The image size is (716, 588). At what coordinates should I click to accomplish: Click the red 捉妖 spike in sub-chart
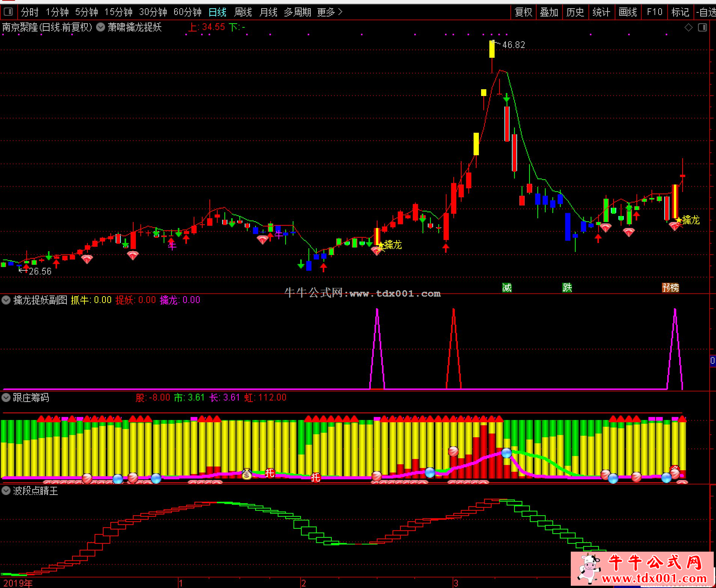pos(454,349)
